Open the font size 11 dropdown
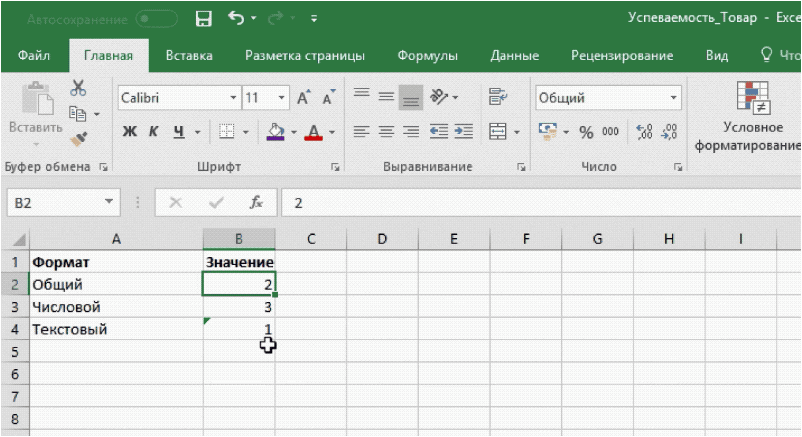The width and height of the screenshot is (802, 437). tap(281, 98)
